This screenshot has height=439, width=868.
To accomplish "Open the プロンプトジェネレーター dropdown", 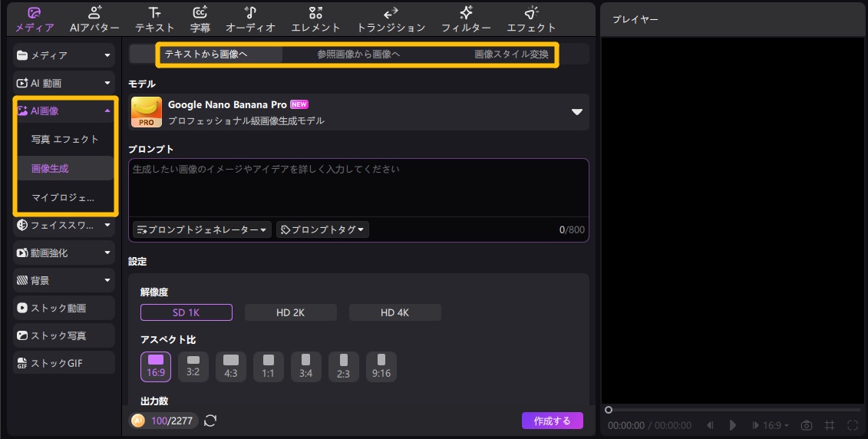I will [202, 229].
